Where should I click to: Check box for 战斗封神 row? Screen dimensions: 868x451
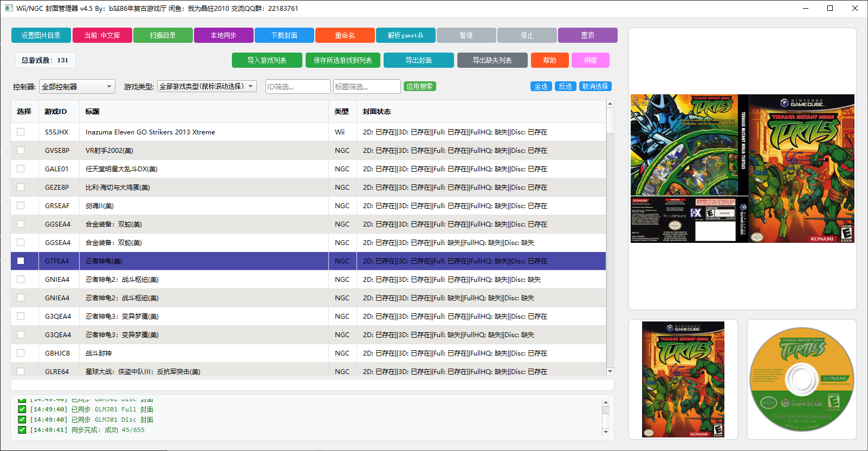pos(21,353)
